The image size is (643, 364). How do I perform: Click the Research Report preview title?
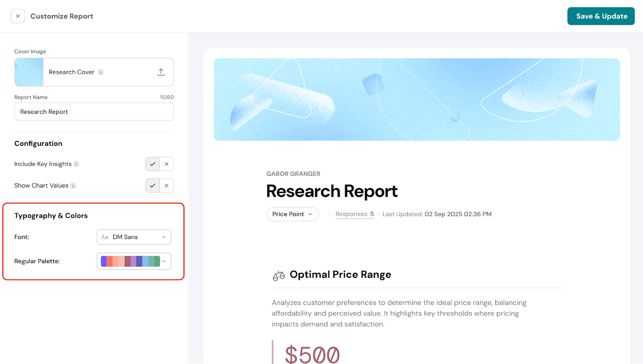click(332, 191)
